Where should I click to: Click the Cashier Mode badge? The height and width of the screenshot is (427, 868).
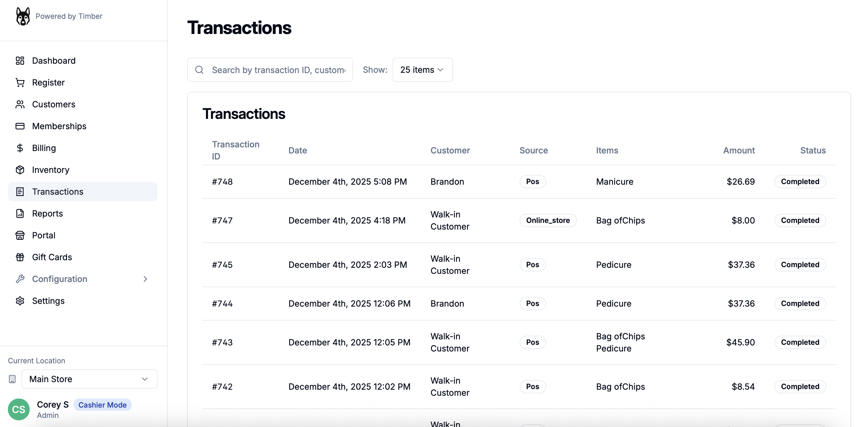click(102, 405)
